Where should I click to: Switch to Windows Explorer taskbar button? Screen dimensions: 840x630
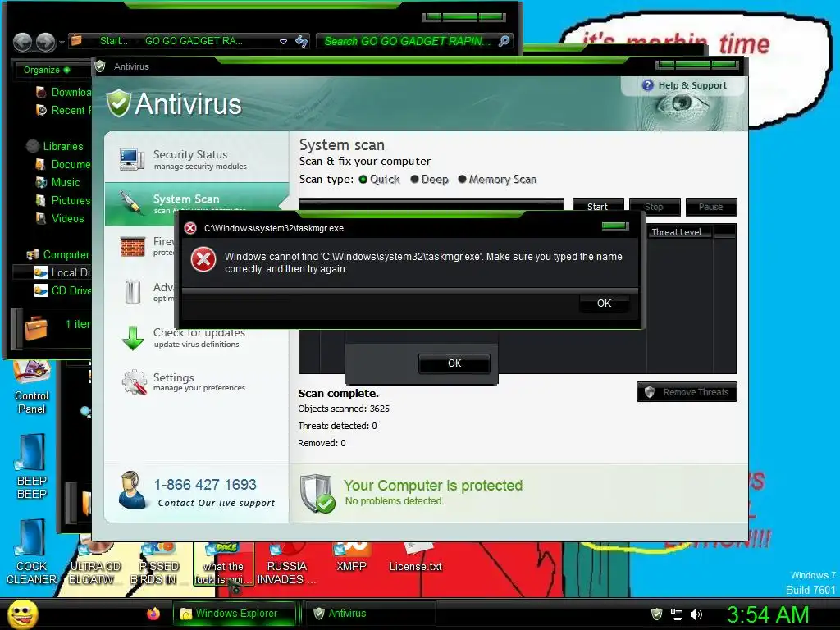coord(234,614)
